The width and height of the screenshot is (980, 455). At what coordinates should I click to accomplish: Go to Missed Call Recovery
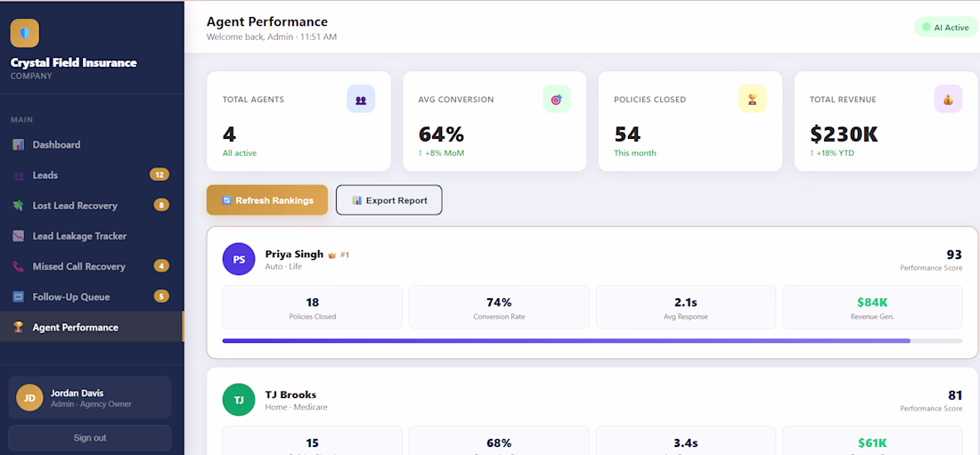coord(91,266)
